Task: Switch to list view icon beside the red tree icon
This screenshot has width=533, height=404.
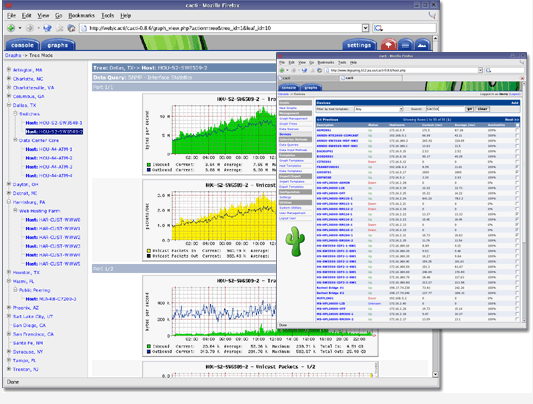Action: (x=405, y=45)
